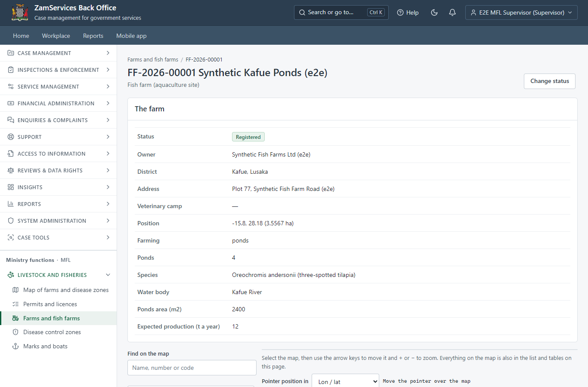588x387 pixels.
Task: Collapse the Livestock and Fisheries section chevron
Action: [x=108, y=275]
